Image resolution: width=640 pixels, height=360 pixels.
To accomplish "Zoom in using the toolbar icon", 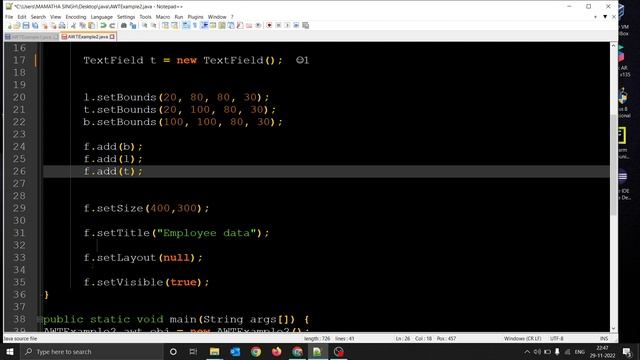I will (x=144, y=25).
